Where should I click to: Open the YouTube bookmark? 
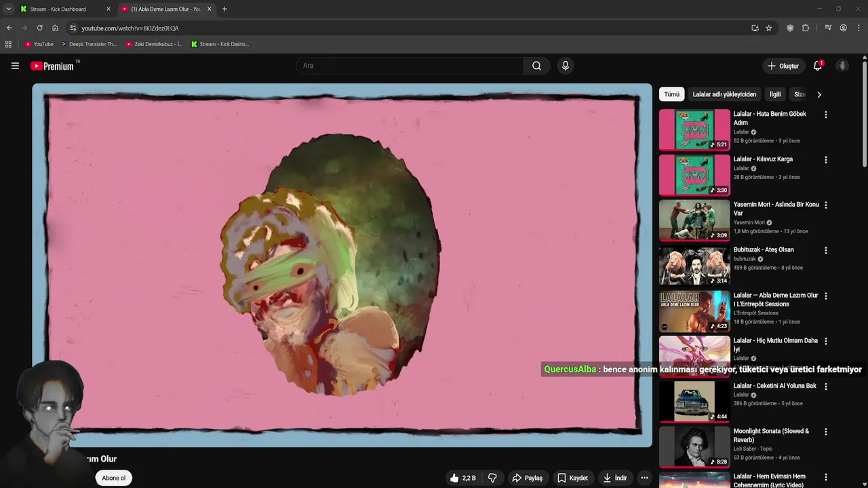click(x=39, y=44)
